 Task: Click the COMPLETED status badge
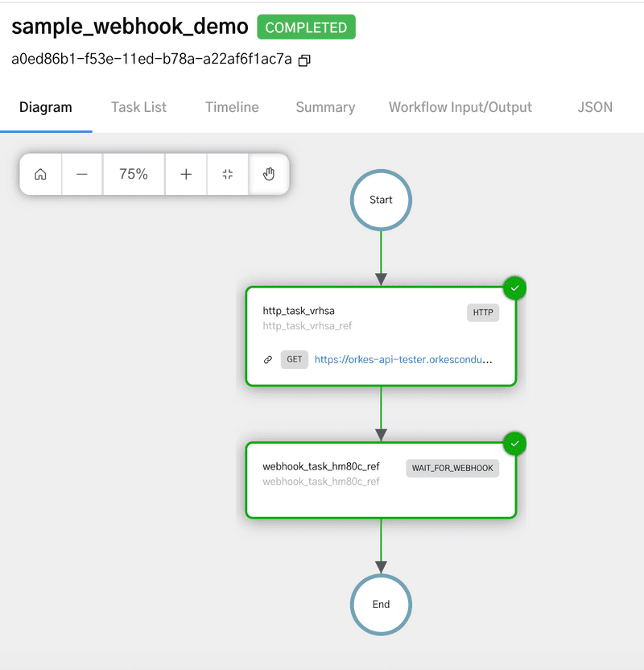[x=306, y=27]
